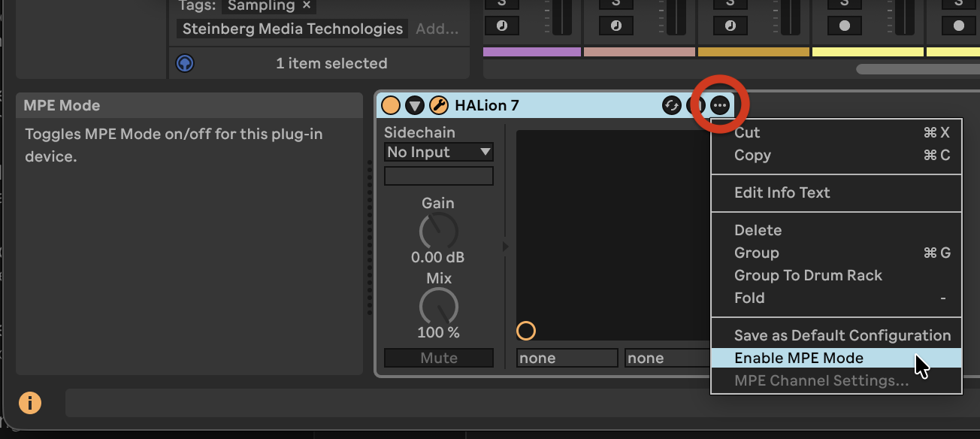The height and width of the screenshot is (439, 980).
Task: Click the MPE Mode info title
Action: click(62, 105)
